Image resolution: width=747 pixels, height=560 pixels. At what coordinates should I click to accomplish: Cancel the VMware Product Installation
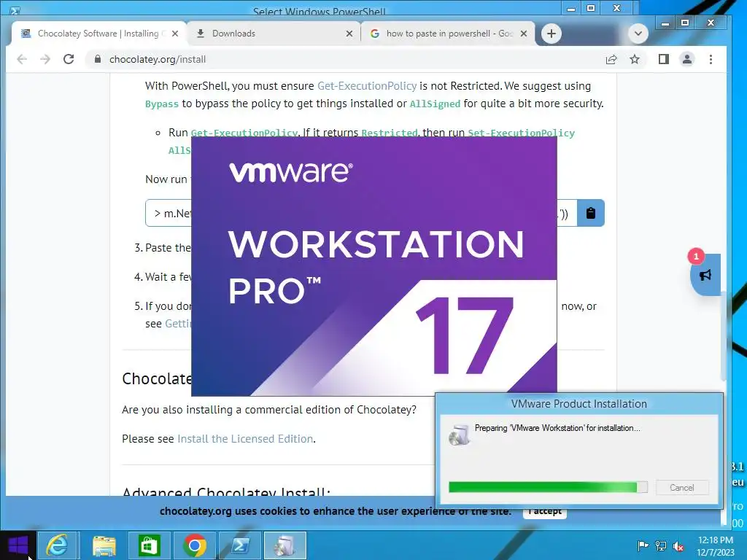tap(682, 488)
